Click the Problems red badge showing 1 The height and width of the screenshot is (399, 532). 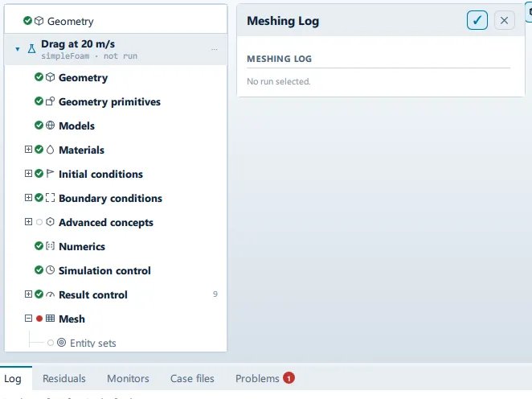tap(289, 377)
